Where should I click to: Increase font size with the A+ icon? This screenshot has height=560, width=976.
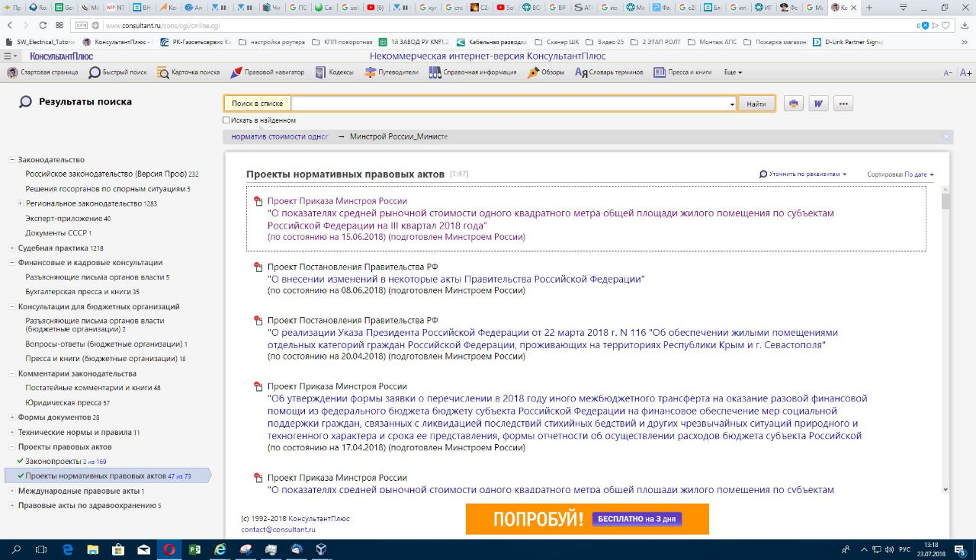pos(965,73)
